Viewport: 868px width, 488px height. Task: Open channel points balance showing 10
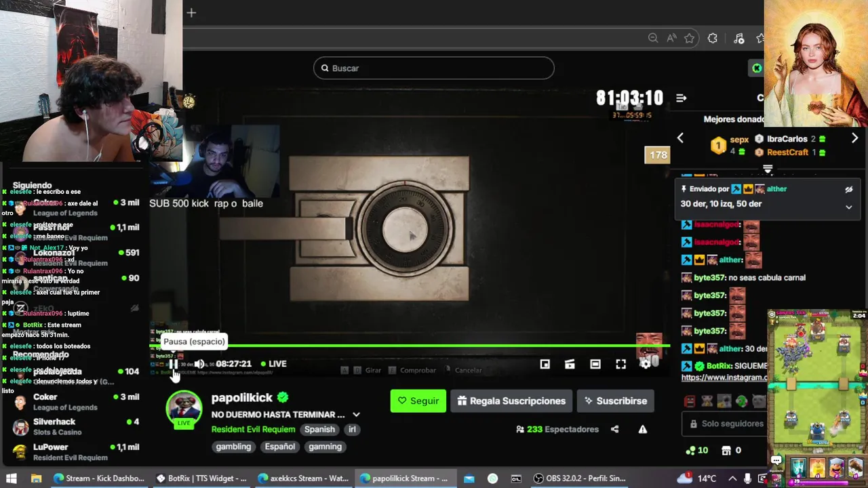click(x=697, y=450)
